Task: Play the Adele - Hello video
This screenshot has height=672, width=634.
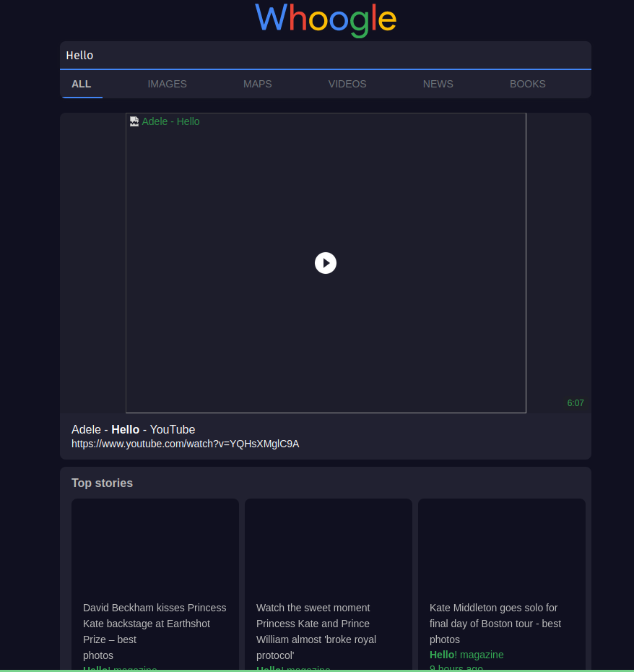Action: (x=326, y=263)
